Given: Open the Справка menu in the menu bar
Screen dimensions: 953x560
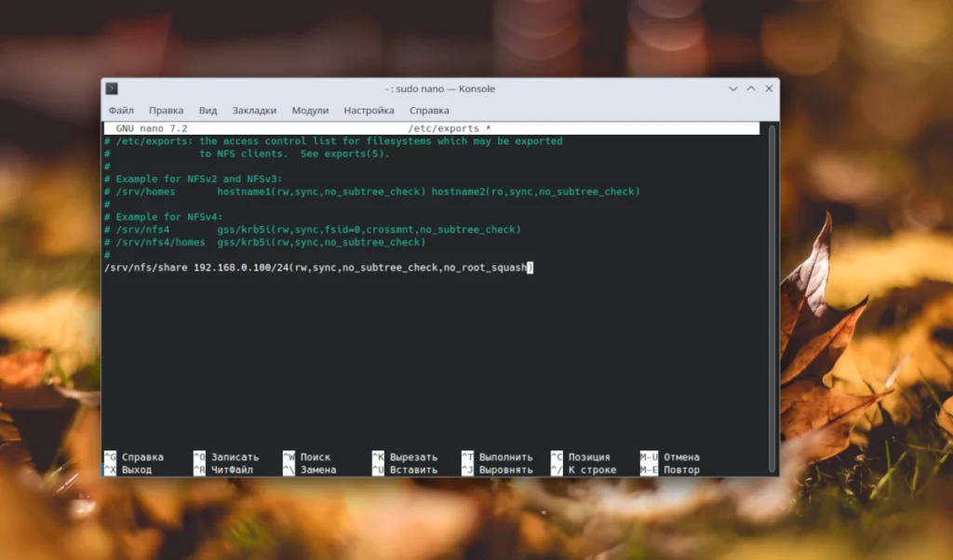Looking at the screenshot, I should point(429,111).
